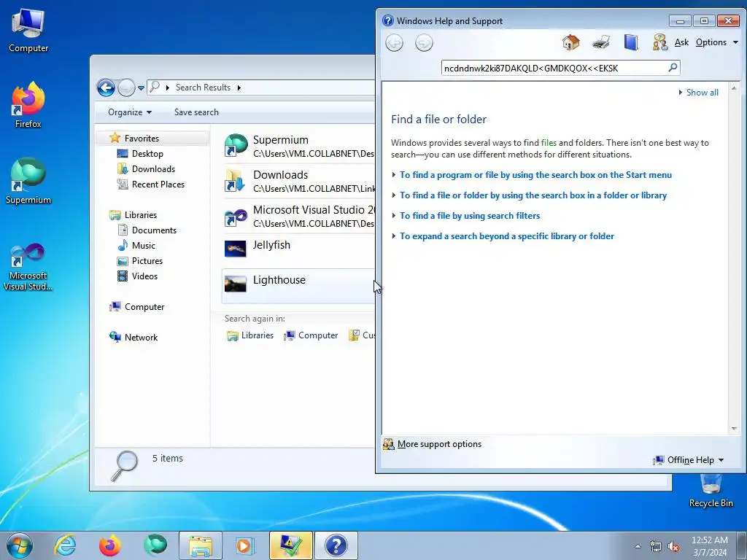Select Desktop under Favorites
Image resolution: width=747 pixels, height=560 pixels.
tap(147, 154)
